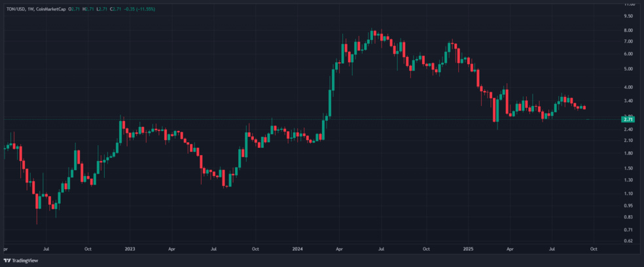Click the green 2.71 current price tag

click(628, 120)
